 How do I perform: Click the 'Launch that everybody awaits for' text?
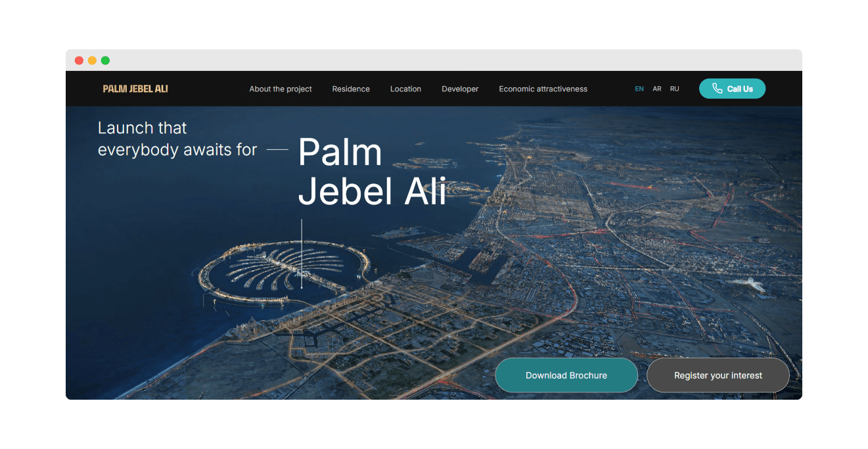(177, 139)
